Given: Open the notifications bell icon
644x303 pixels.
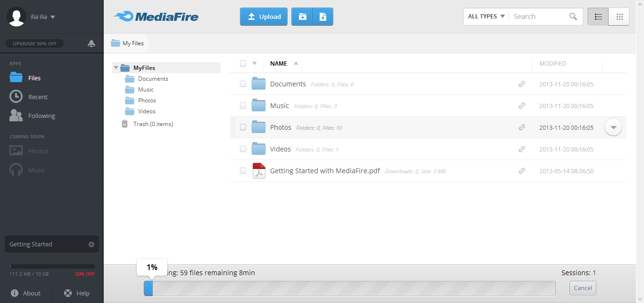Looking at the screenshot, I should click(x=91, y=43).
